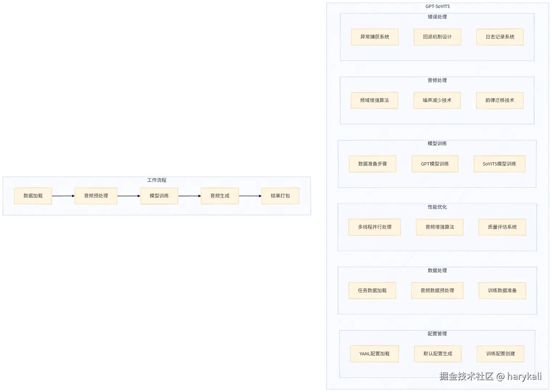Select the 音频数据预处理 box
Viewport: 552px width, 392px height.
click(437, 291)
